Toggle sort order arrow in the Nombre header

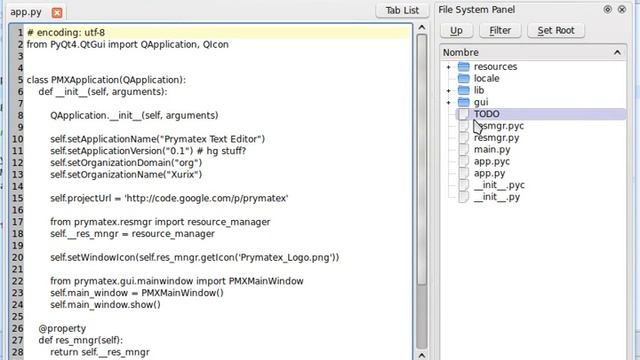click(x=617, y=52)
